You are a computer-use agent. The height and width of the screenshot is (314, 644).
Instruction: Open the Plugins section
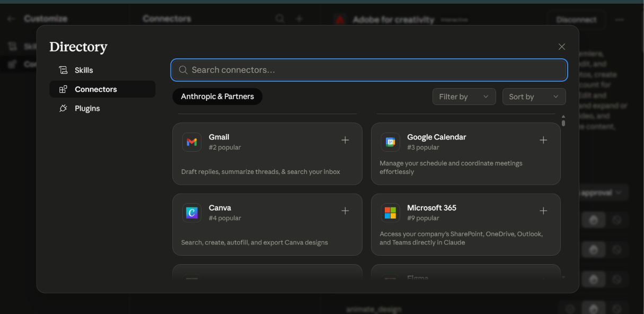102,108
